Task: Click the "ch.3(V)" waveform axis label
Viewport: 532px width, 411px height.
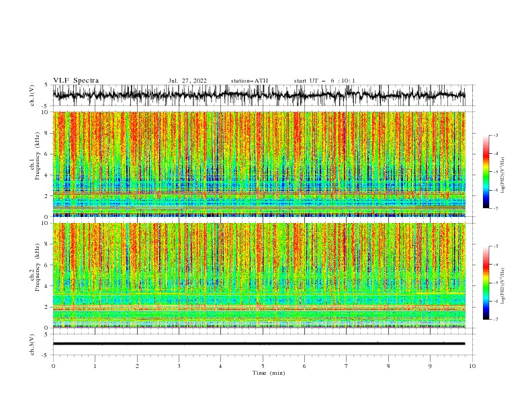Action: (32, 345)
